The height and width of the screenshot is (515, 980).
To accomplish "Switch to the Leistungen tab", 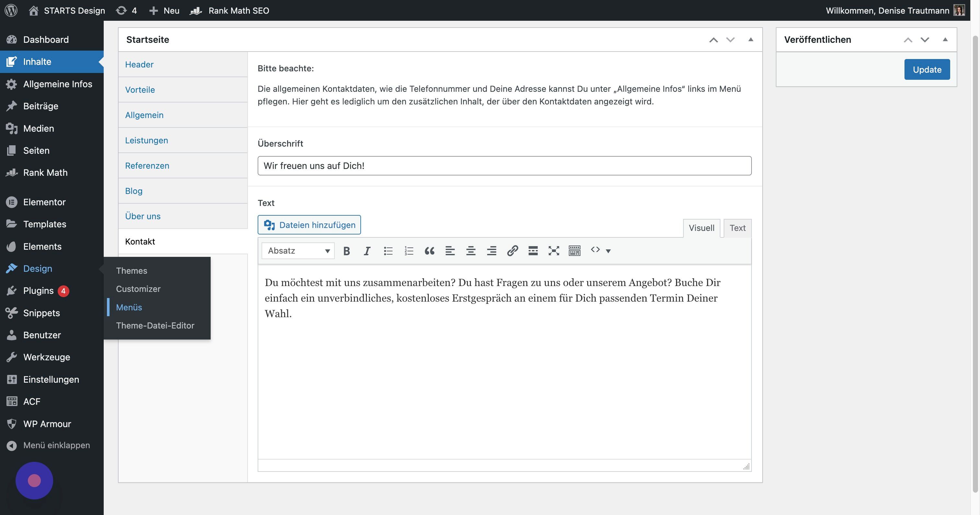I will pos(183,140).
